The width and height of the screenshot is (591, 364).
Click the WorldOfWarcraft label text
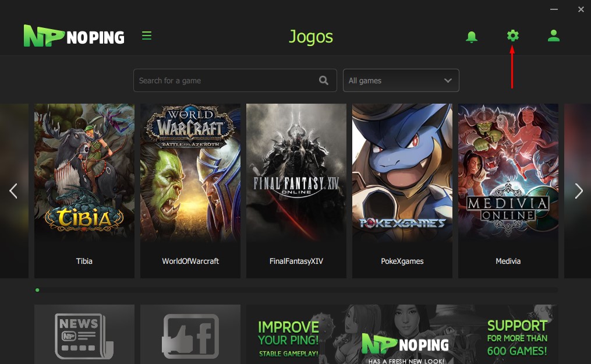pyautogui.click(x=190, y=261)
